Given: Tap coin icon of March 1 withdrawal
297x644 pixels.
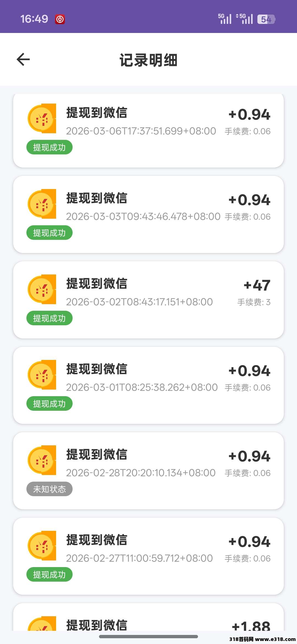Looking at the screenshot, I should click(x=42, y=375).
